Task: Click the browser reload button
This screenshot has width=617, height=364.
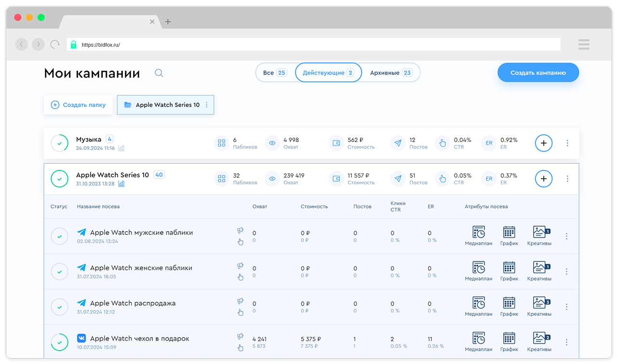Action: 55,44
